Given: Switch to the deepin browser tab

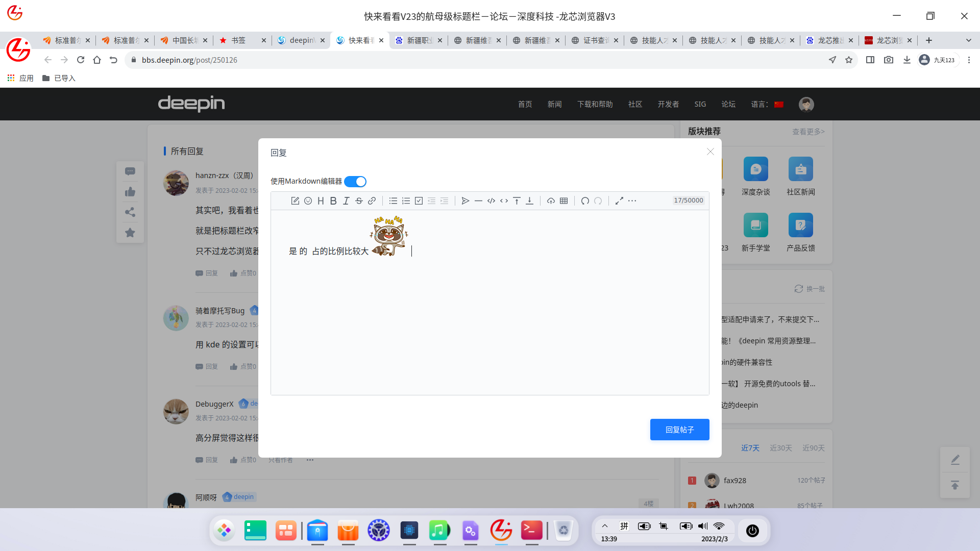Looking at the screenshot, I should coord(301,40).
